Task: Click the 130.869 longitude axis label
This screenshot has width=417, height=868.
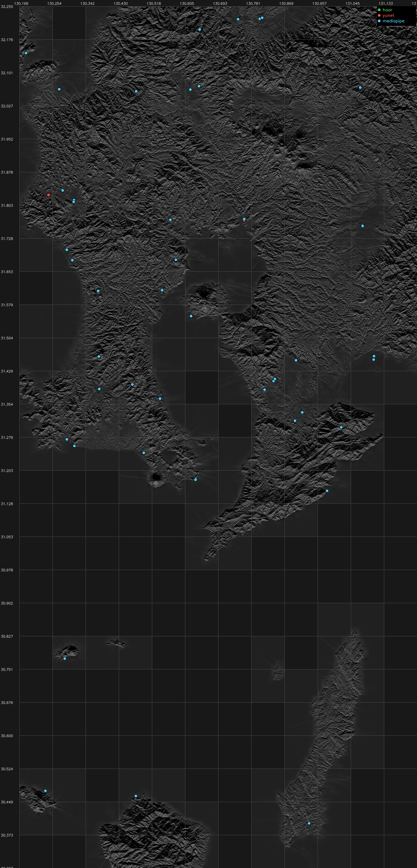Action: pos(286,3)
